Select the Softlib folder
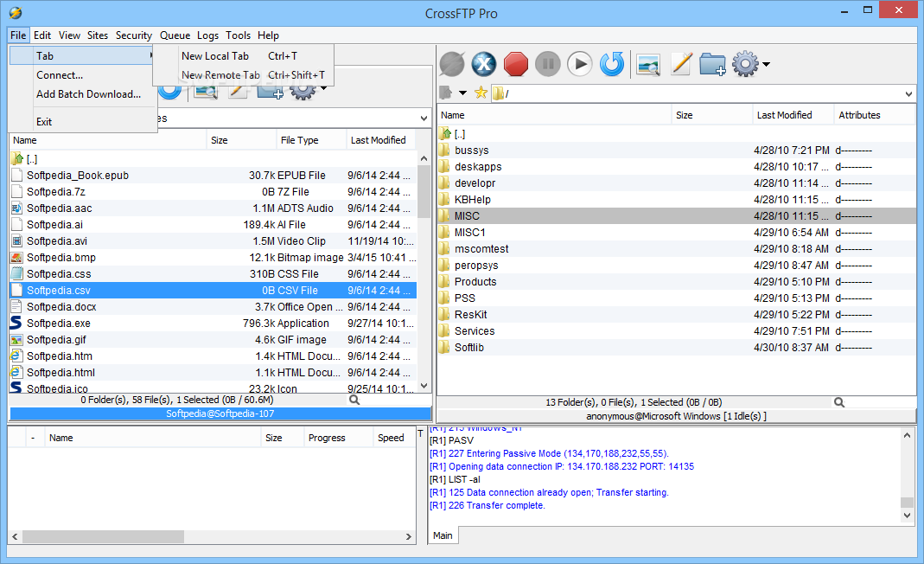924x564 pixels. click(x=677, y=348)
